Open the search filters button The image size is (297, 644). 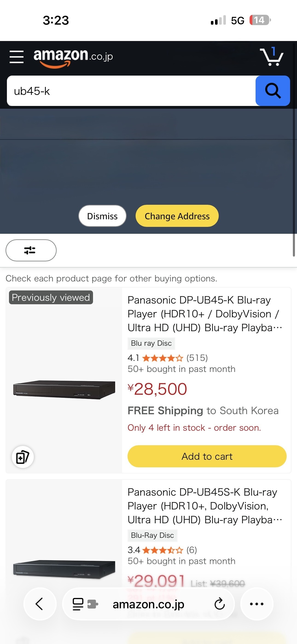(x=31, y=250)
